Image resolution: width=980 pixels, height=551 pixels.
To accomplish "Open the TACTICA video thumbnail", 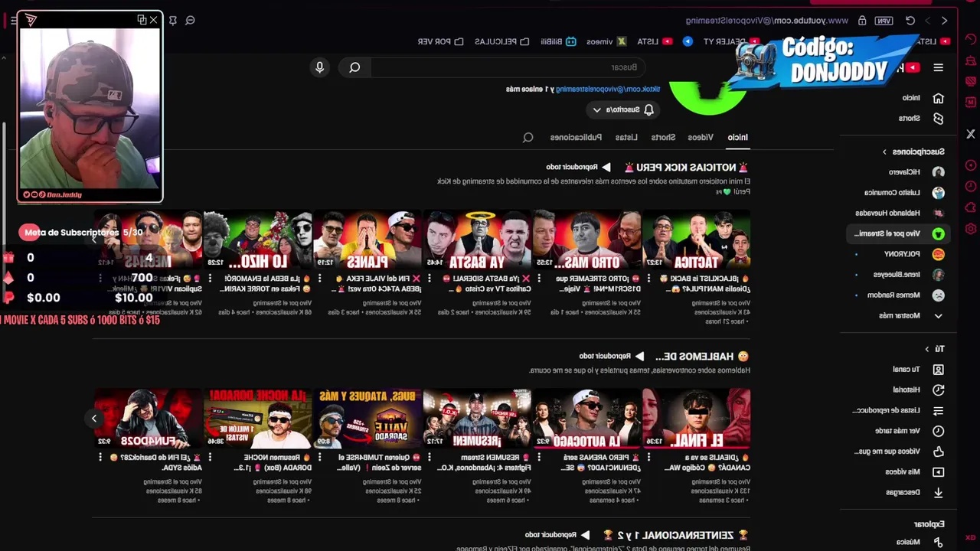I will (x=697, y=239).
